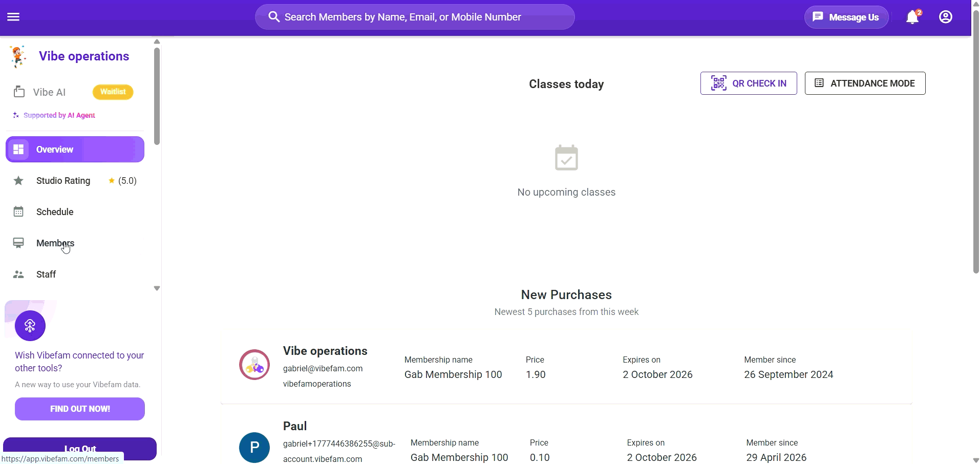This screenshot has width=980, height=464.
Task: Open the user account profile icon
Action: point(946,17)
